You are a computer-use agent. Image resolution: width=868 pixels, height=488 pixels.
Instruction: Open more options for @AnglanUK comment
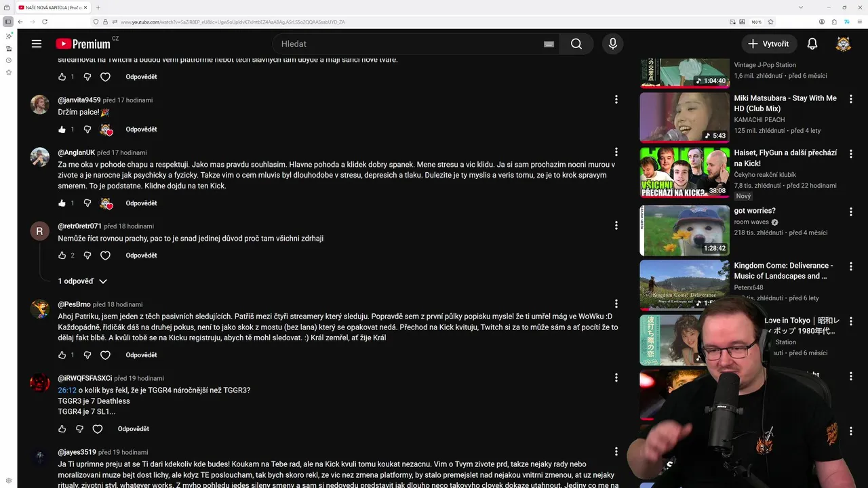pyautogui.click(x=616, y=152)
